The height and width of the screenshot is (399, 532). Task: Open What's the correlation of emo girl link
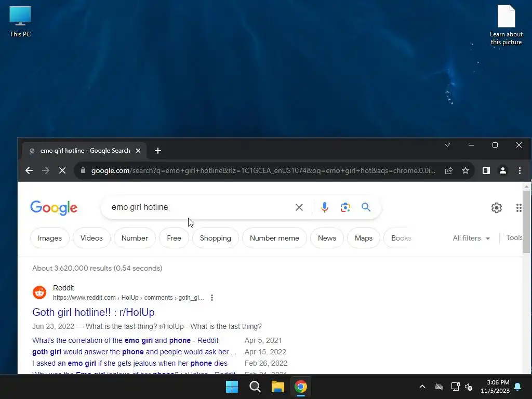point(125,340)
